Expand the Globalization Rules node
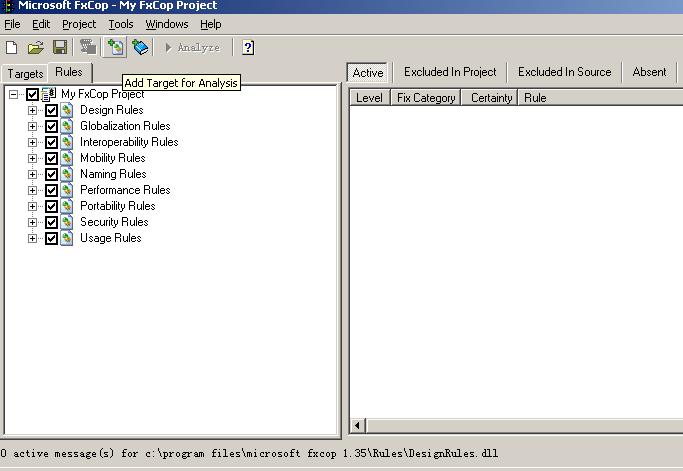The width and height of the screenshot is (683, 471). pyautogui.click(x=32, y=126)
